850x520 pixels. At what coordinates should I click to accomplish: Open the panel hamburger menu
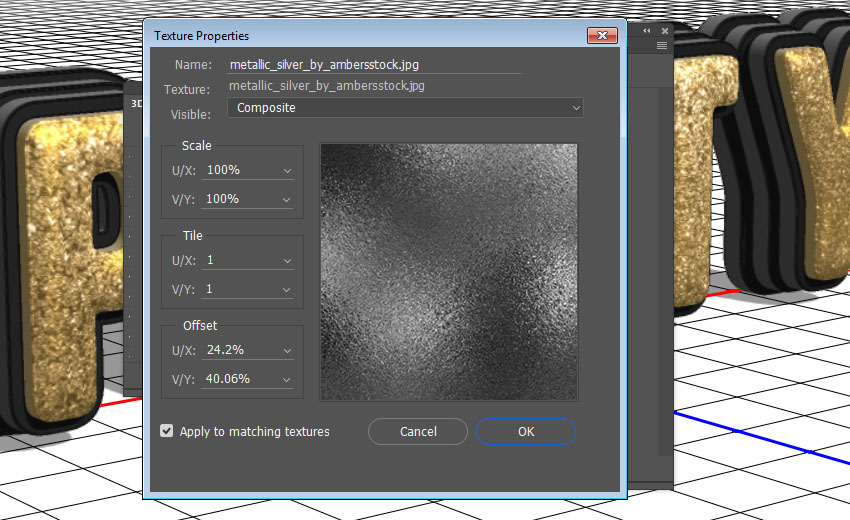661,46
